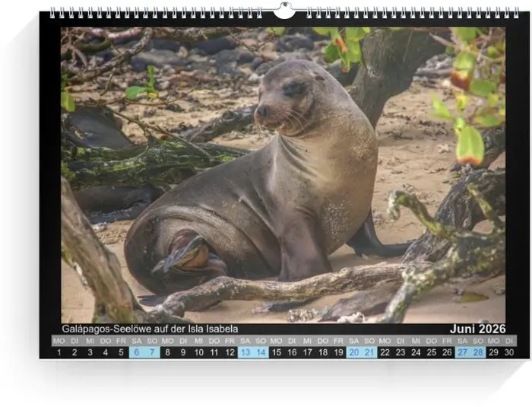Choose day 18 in the calendar row

point(323,352)
